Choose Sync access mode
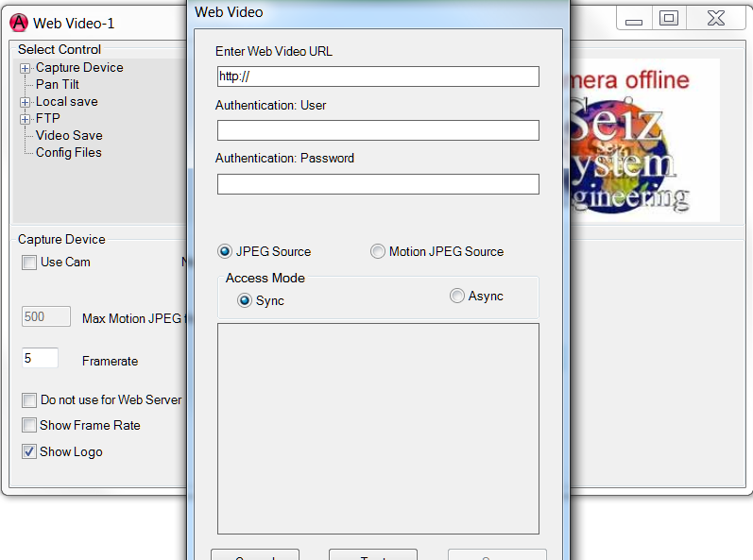Viewport: 753px width, 560px height. [245, 301]
